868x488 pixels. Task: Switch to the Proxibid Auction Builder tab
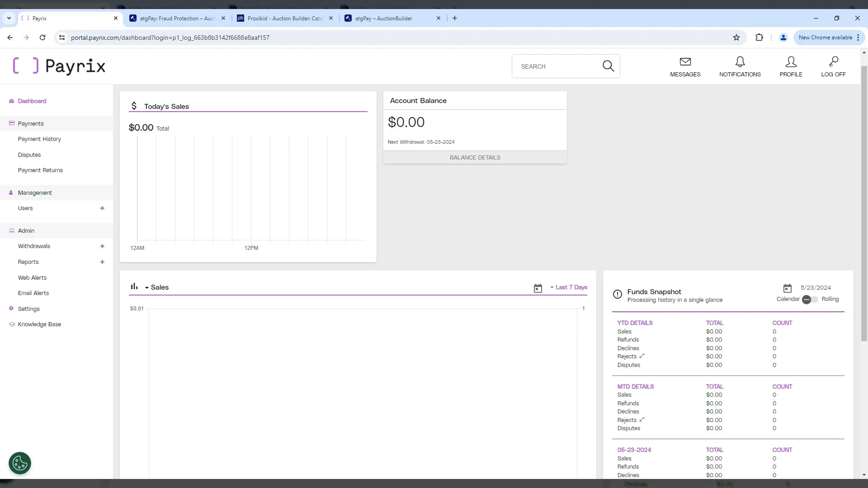point(285,19)
